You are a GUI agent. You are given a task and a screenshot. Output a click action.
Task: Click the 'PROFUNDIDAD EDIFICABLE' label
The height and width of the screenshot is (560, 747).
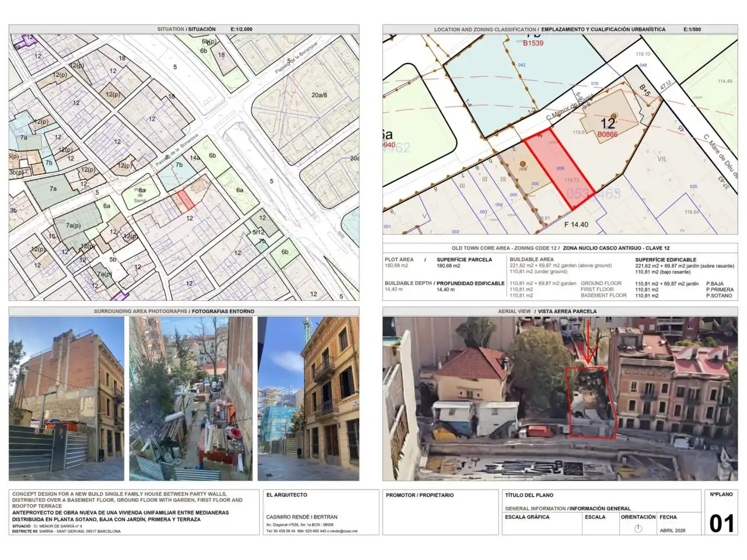(x=470, y=283)
